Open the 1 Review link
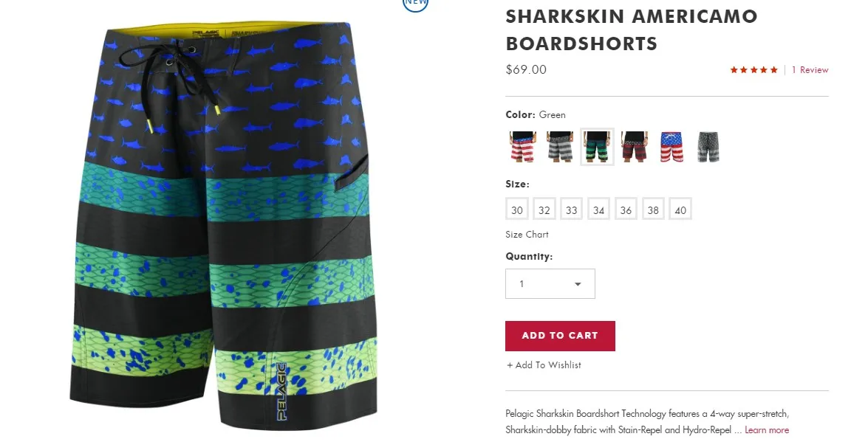The image size is (868, 442). 810,69
